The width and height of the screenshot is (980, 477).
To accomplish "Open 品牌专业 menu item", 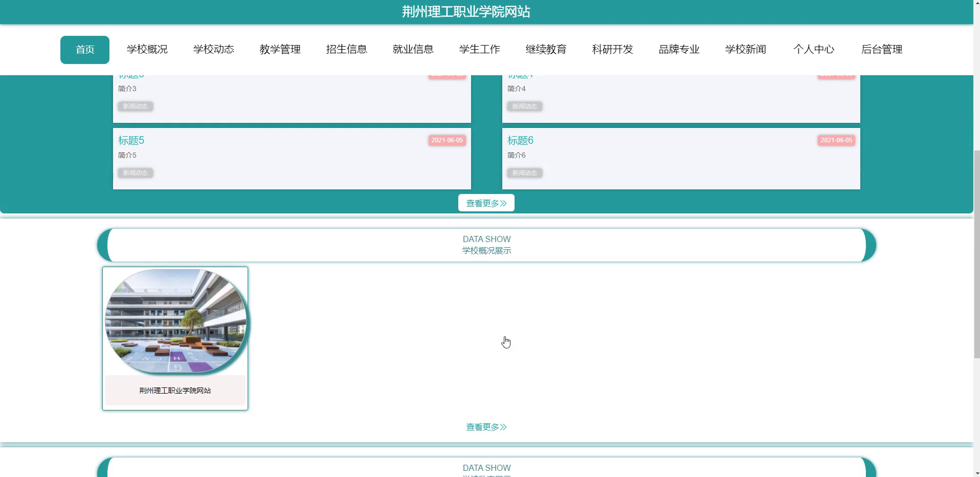I will (679, 50).
